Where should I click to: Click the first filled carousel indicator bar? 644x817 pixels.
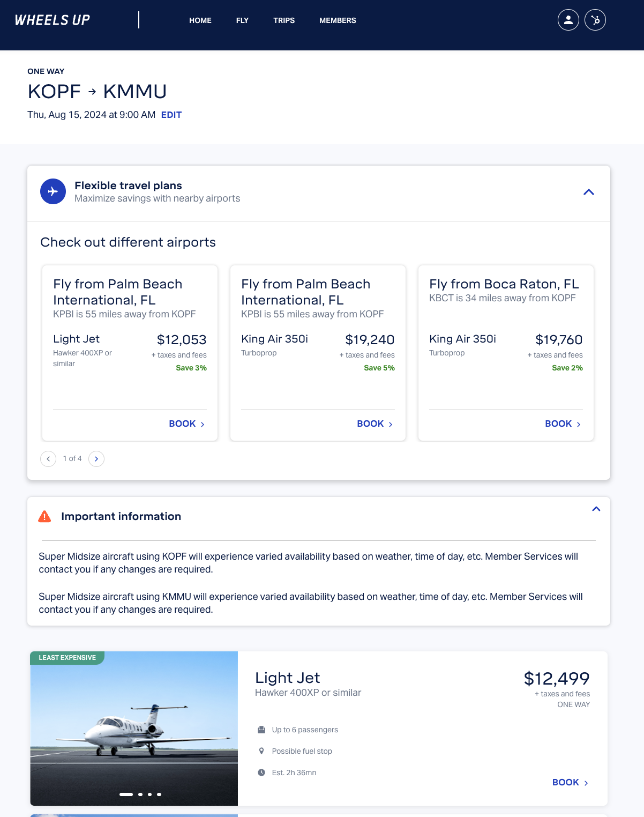[x=126, y=795]
